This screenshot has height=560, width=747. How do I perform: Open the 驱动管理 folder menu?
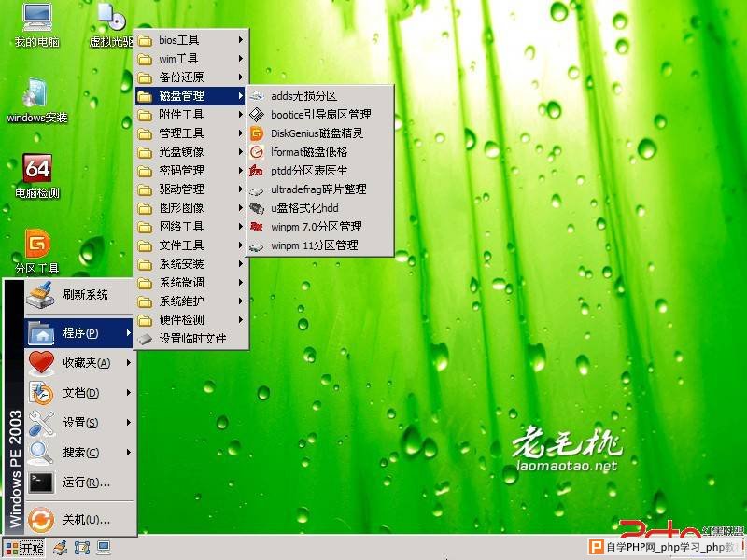tap(191, 189)
